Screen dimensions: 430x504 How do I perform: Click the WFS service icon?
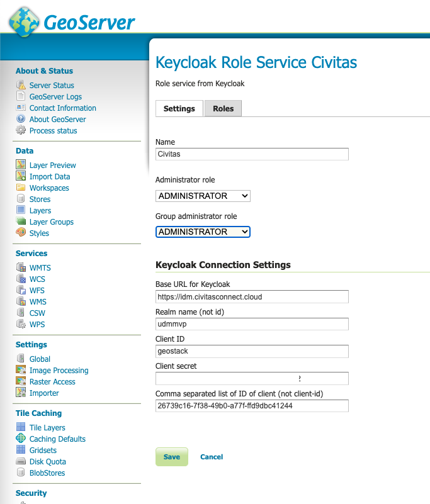(x=21, y=289)
